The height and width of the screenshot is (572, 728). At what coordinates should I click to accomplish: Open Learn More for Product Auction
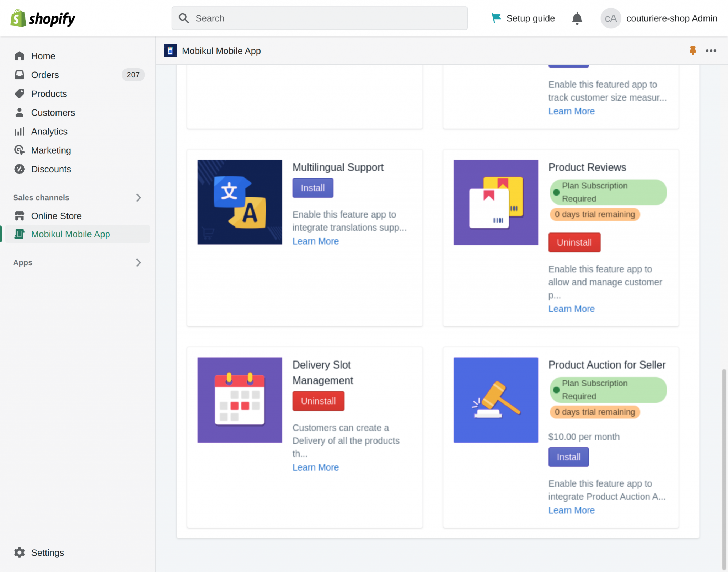[572, 510]
